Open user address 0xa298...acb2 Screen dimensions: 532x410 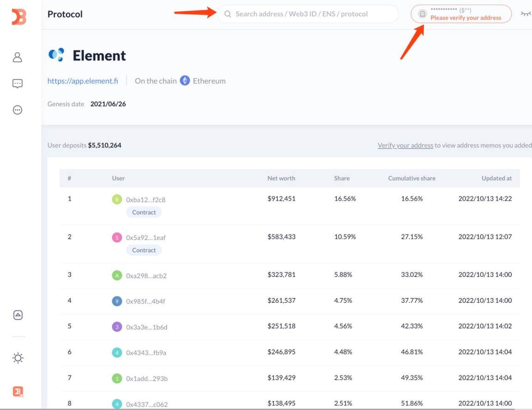[146, 276]
